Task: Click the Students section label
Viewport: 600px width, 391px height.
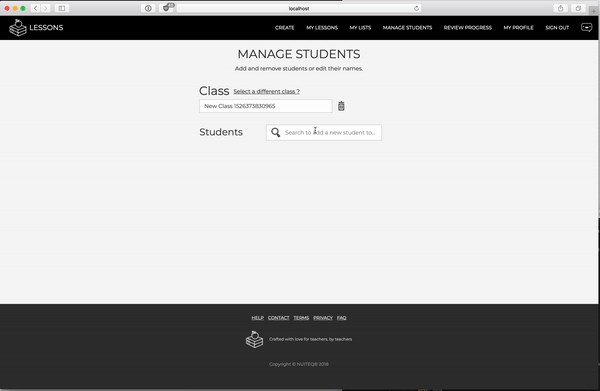Action: coord(221,132)
